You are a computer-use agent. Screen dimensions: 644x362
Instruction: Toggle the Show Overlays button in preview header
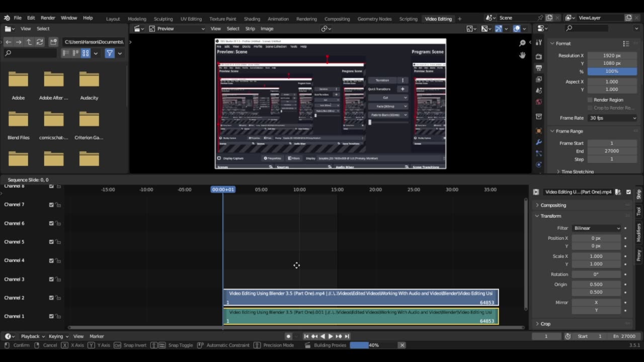[x=517, y=29]
